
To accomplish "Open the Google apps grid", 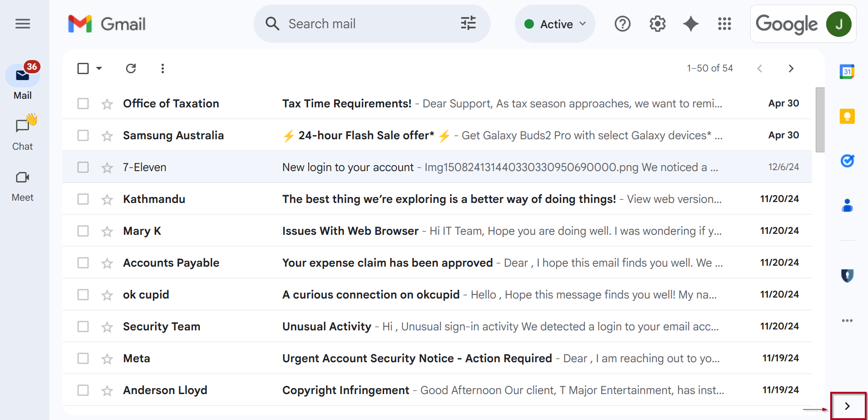I will click(724, 24).
